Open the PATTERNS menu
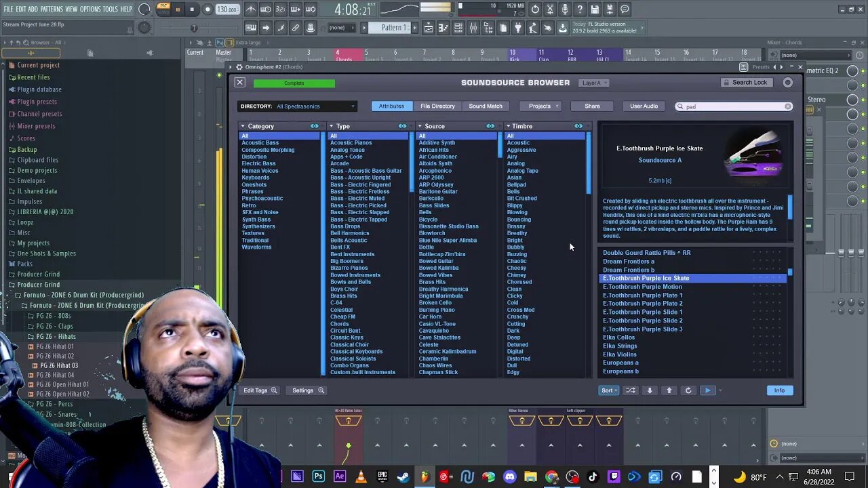Viewport: 868px width, 488px height. coord(52,9)
